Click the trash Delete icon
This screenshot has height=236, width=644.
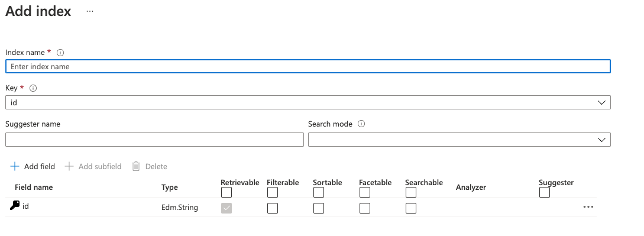(136, 166)
